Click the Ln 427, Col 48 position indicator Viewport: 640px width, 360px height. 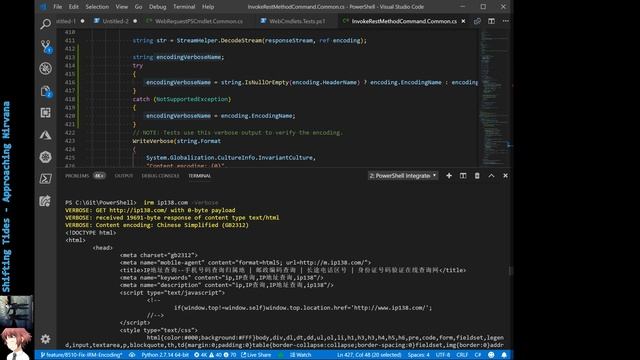(x=369, y=355)
